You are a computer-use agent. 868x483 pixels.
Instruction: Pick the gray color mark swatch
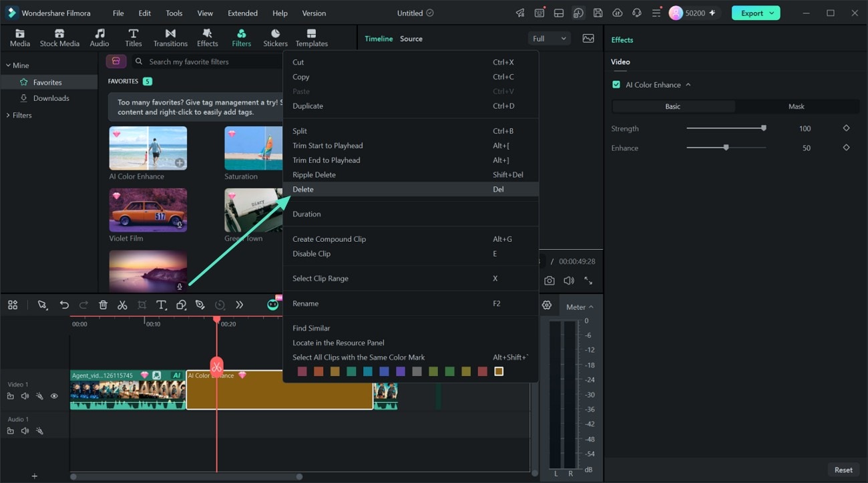pos(417,371)
